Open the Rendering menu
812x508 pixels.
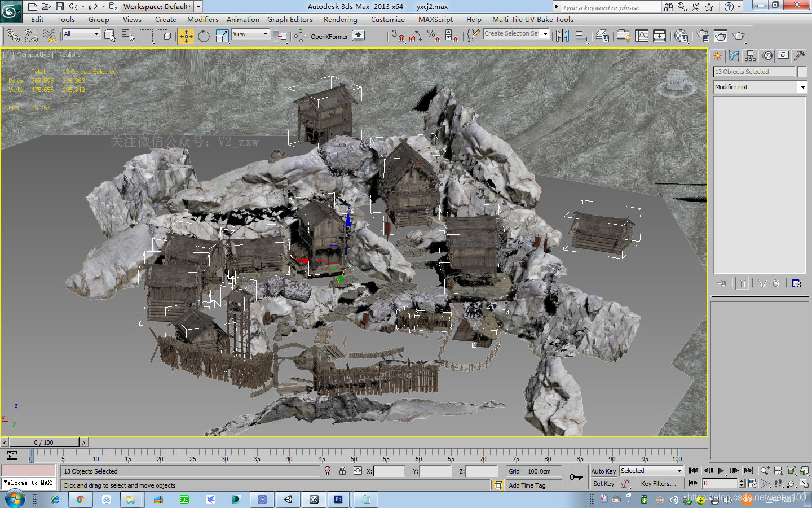tap(341, 19)
